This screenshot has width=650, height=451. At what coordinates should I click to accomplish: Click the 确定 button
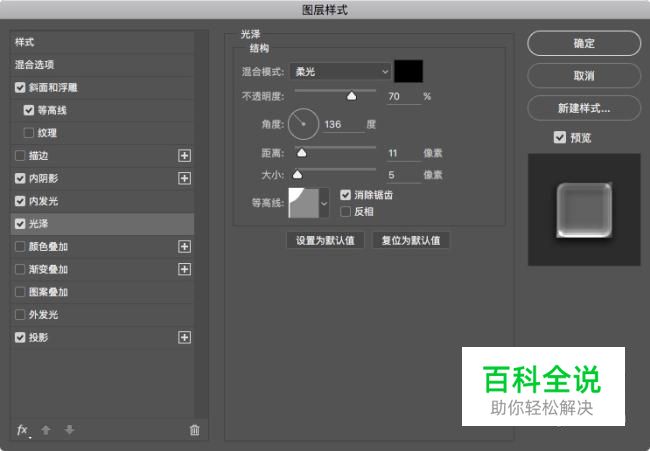point(584,43)
